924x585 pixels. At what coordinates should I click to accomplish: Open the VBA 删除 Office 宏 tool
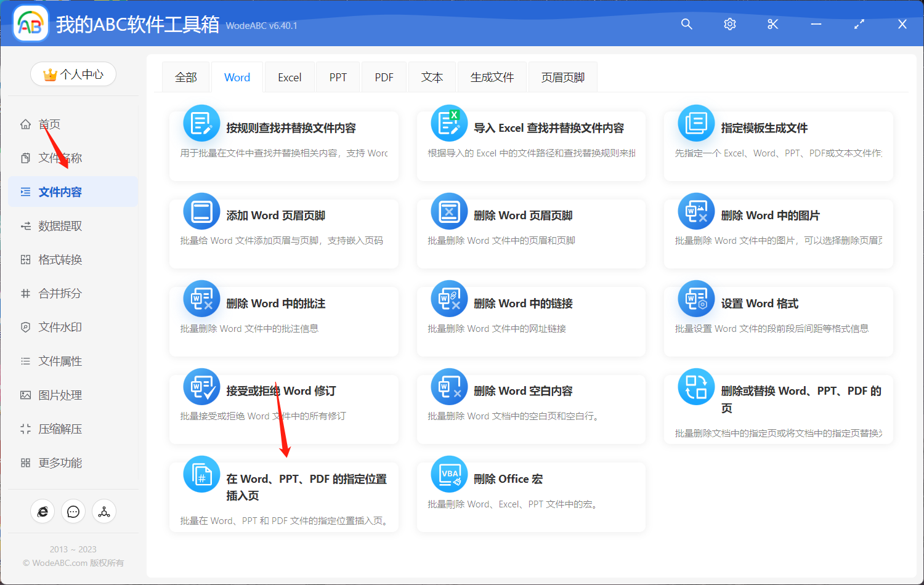tap(530, 496)
